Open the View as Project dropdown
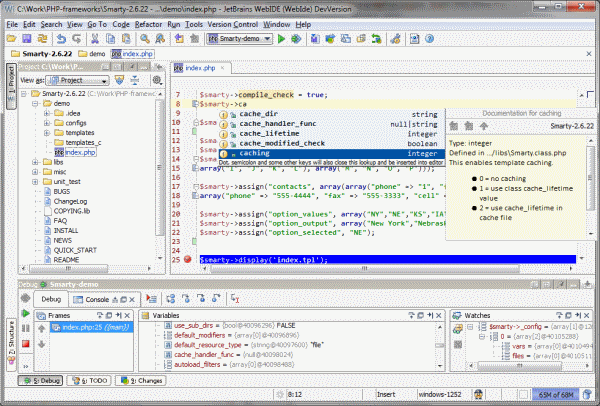The height and width of the screenshot is (406, 600). [x=77, y=80]
